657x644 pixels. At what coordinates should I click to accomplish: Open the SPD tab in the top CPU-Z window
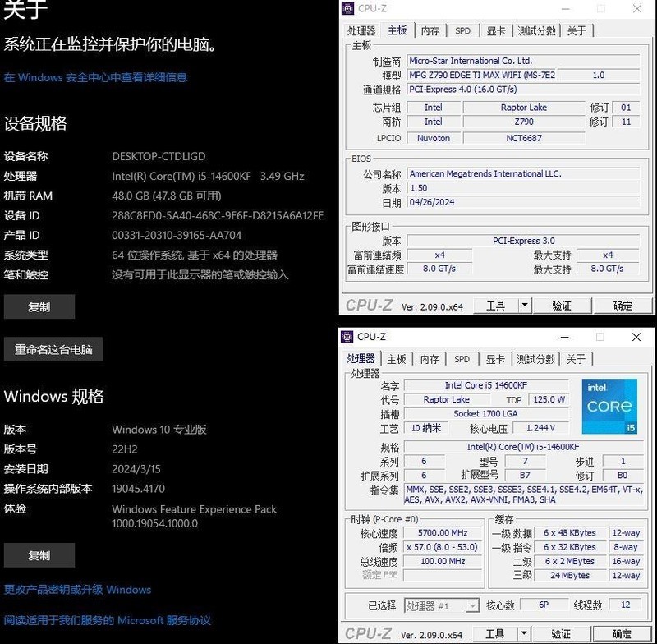pyautogui.click(x=462, y=30)
